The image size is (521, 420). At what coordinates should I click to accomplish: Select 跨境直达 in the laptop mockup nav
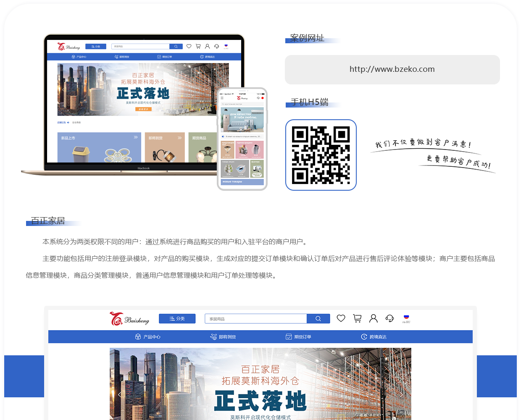208,57
